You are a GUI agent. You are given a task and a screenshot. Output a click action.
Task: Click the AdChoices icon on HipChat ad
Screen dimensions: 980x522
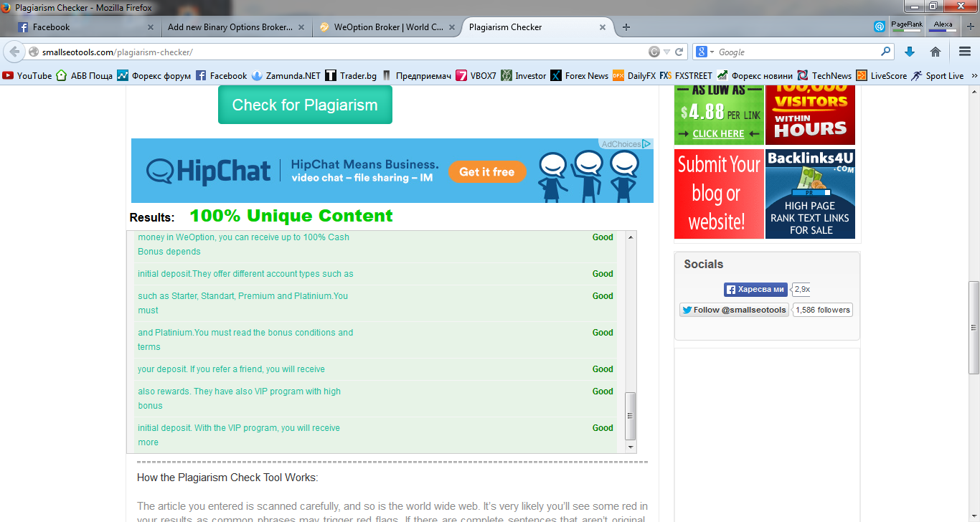coord(647,144)
